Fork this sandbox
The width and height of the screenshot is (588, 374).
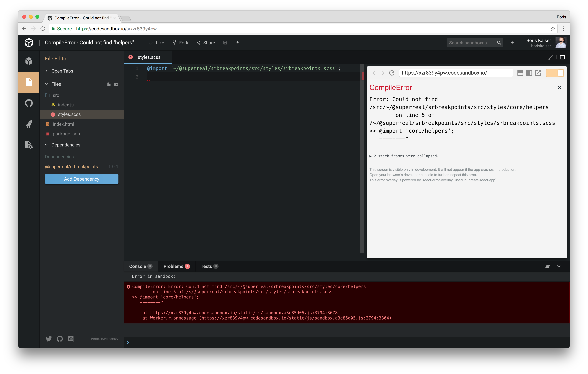180,43
